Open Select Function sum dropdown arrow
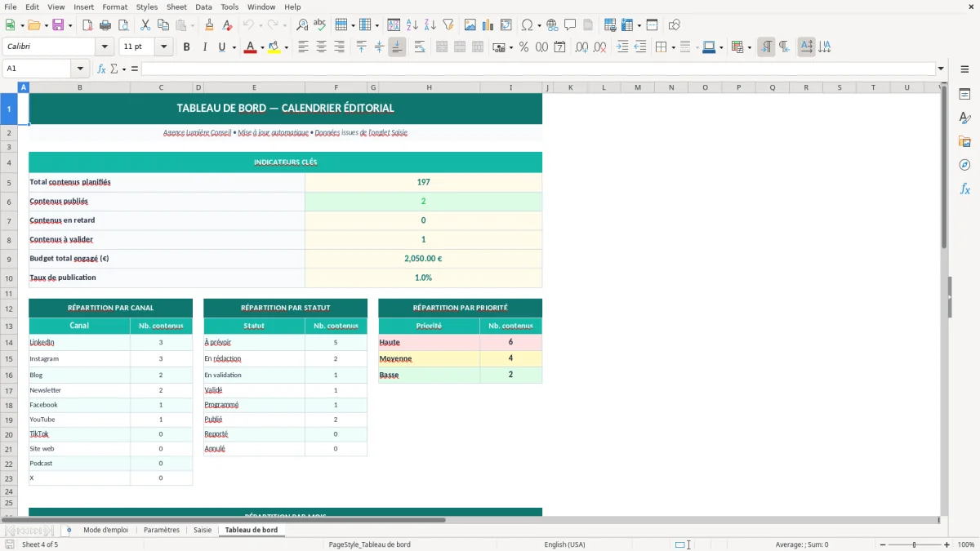Screen dimensions: 980x551 point(124,69)
